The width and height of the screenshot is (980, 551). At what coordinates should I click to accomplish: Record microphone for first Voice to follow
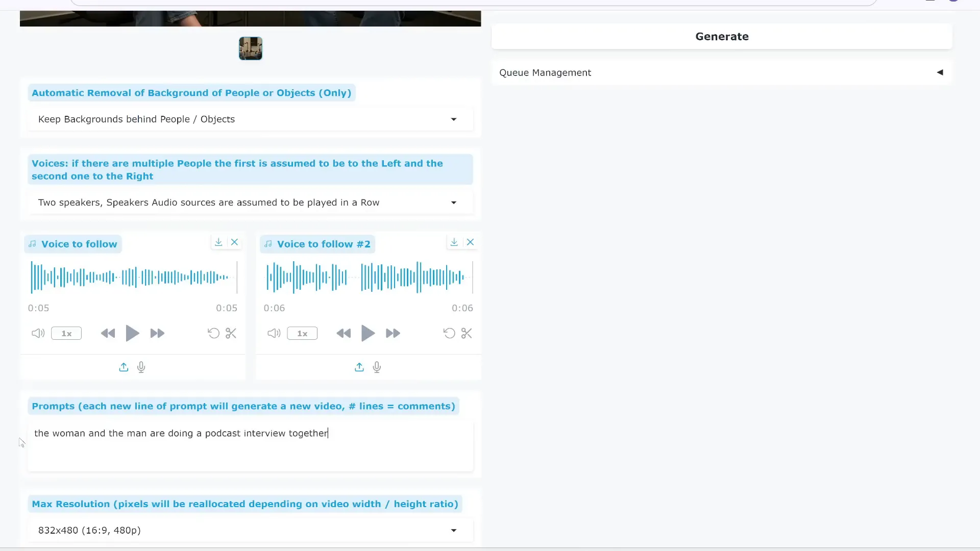pyautogui.click(x=141, y=367)
